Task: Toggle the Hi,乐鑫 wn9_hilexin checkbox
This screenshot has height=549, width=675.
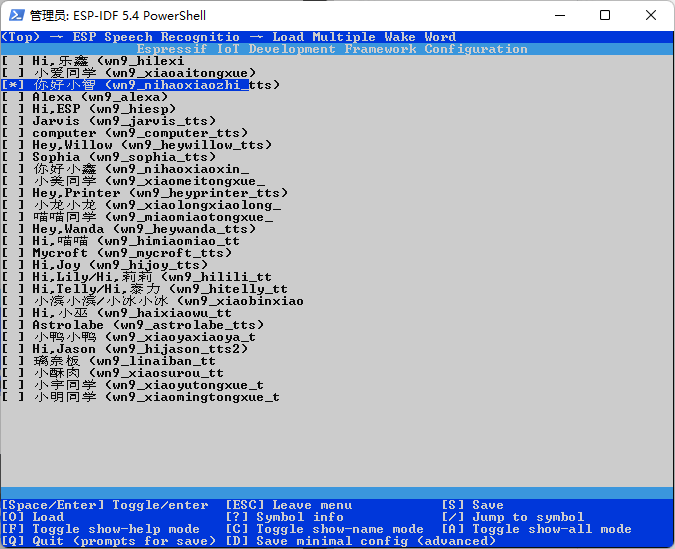Action: click(x=12, y=61)
